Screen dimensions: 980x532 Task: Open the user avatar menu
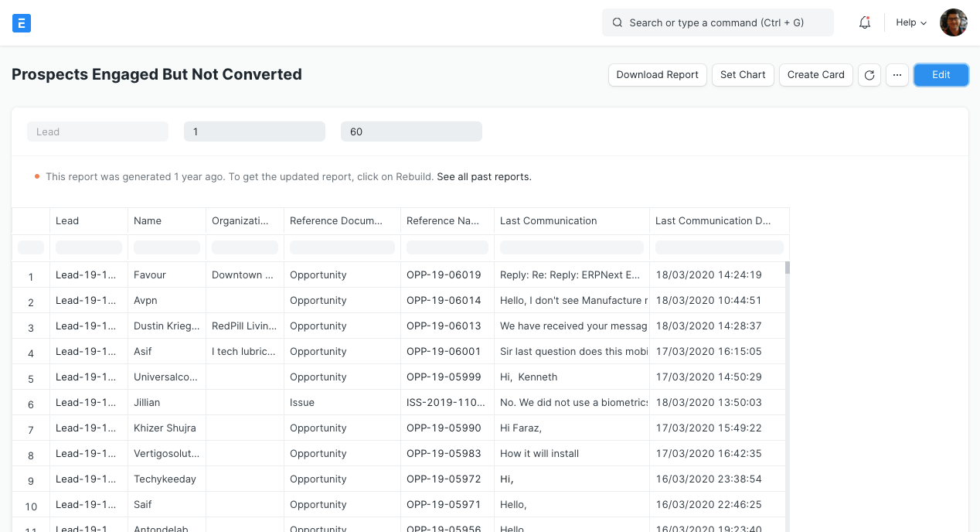pos(953,22)
